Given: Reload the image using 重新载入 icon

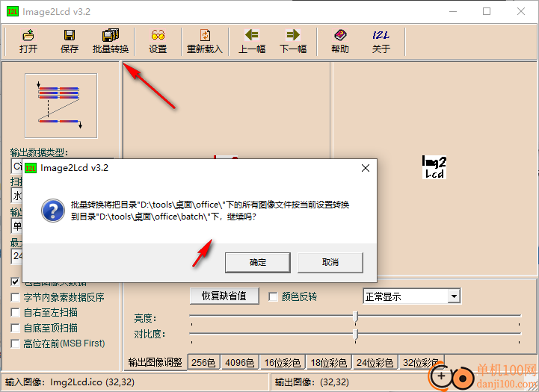Looking at the screenshot, I should click(205, 41).
